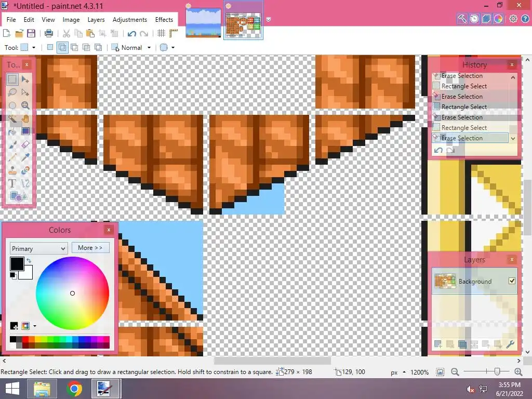Screen dimensions: 532x399
Task: Click the Print icon
Action: tap(49, 33)
